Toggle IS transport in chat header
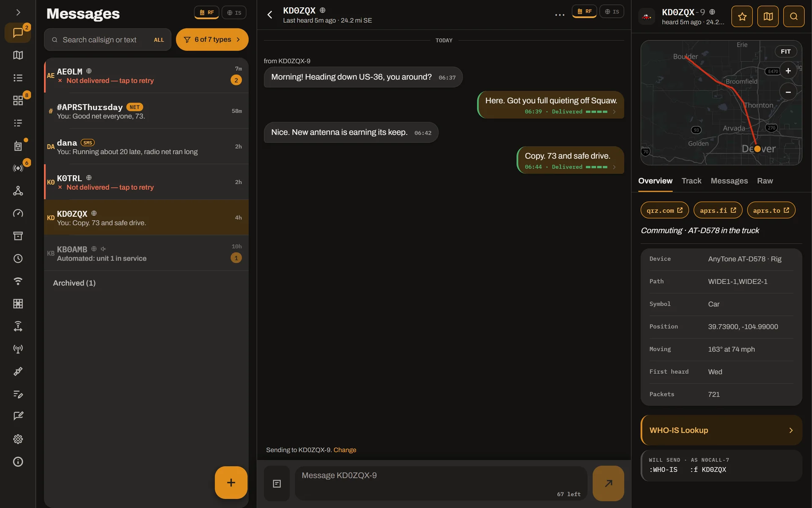The width and height of the screenshot is (812, 508). click(612, 11)
